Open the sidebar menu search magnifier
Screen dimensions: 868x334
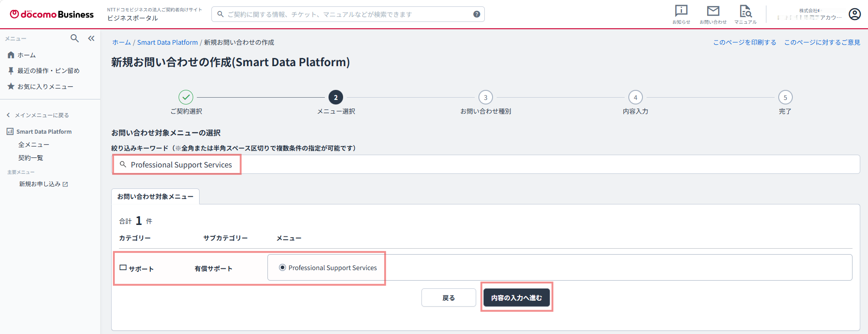point(75,38)
